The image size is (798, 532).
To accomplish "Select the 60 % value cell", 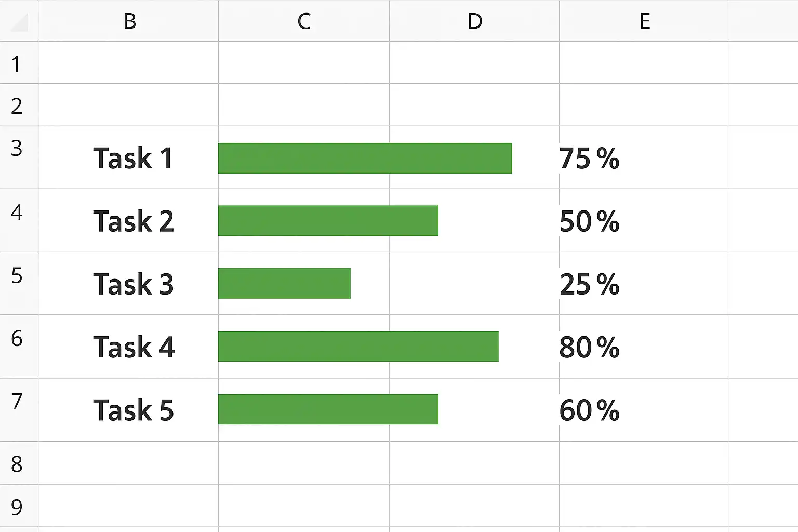I will click(590, 410).
